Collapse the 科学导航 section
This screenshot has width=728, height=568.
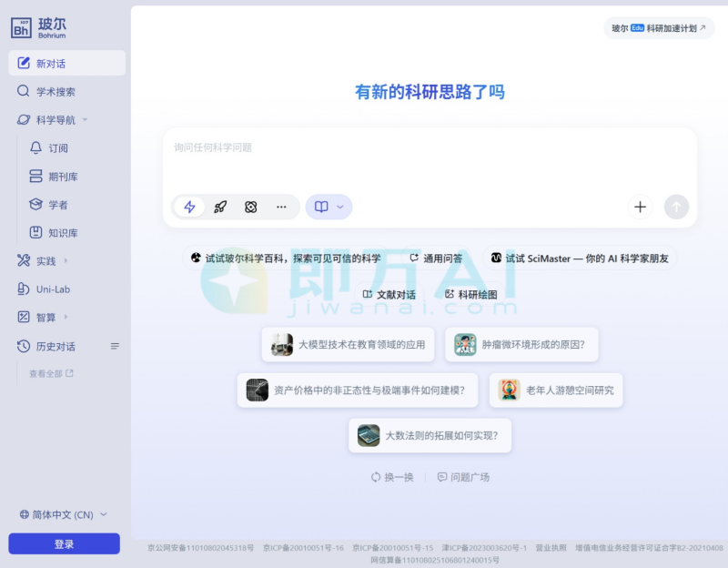point(85,119)
